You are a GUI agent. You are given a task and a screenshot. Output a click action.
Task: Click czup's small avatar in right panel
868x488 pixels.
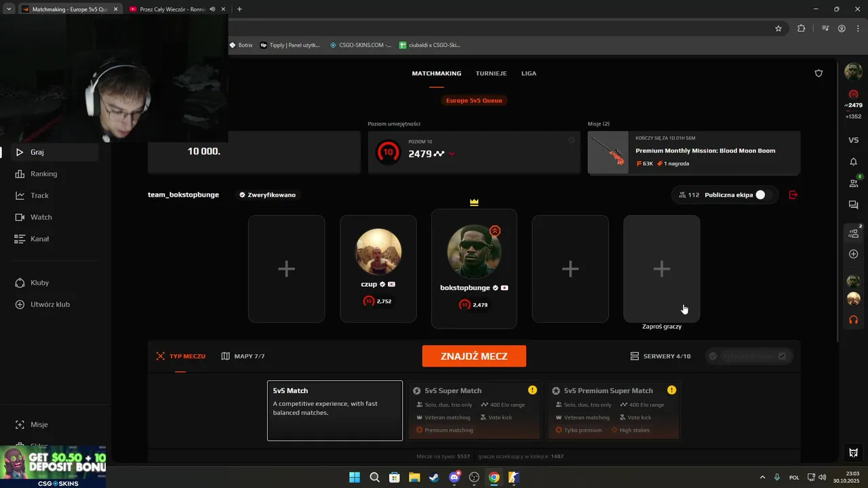click(x=853, y=299)
